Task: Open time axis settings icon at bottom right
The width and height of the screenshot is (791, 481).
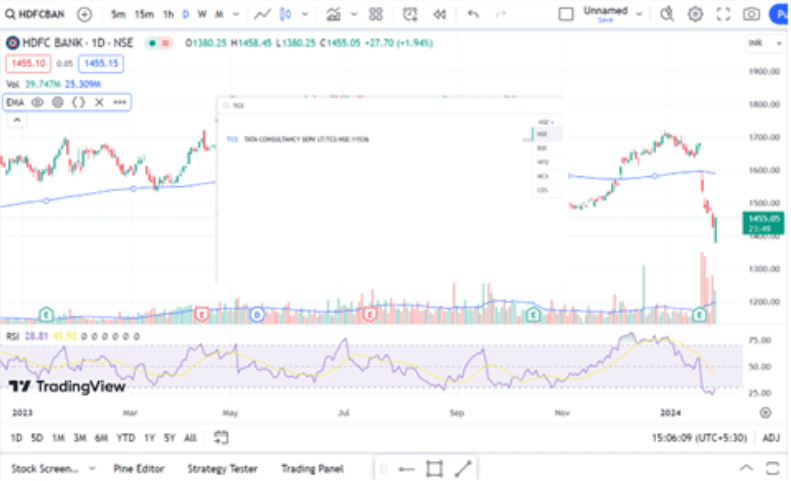Action: click(765, 413)
